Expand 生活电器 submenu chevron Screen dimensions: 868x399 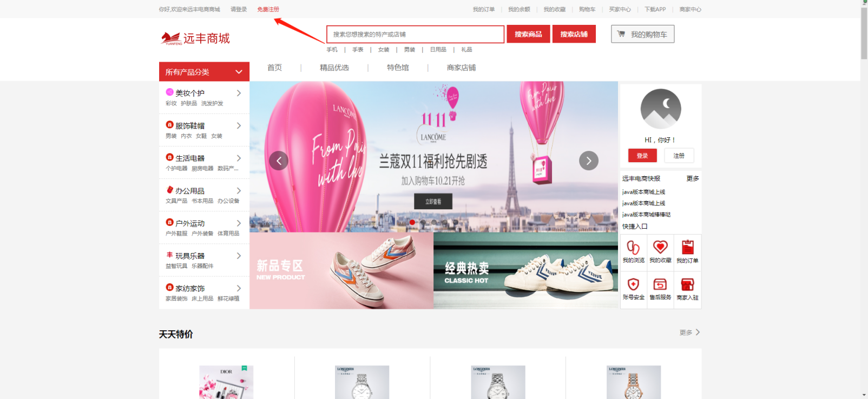click(x=239, y=158)
